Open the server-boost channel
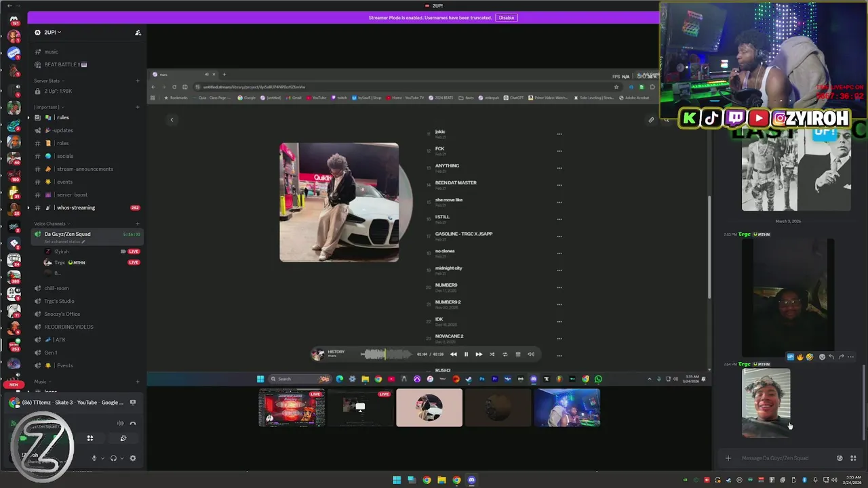Screen dimensions: 868x488 pyautogui.click(x=87, y=195)
